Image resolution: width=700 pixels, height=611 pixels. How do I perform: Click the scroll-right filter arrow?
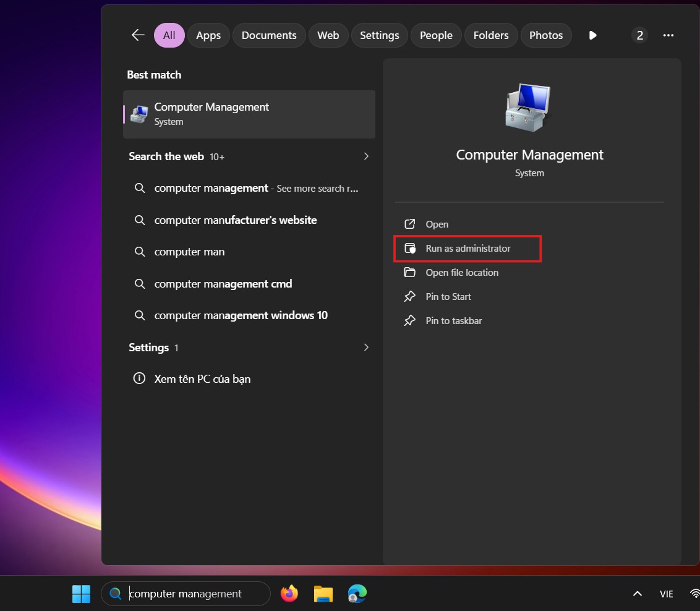point(592,35)
